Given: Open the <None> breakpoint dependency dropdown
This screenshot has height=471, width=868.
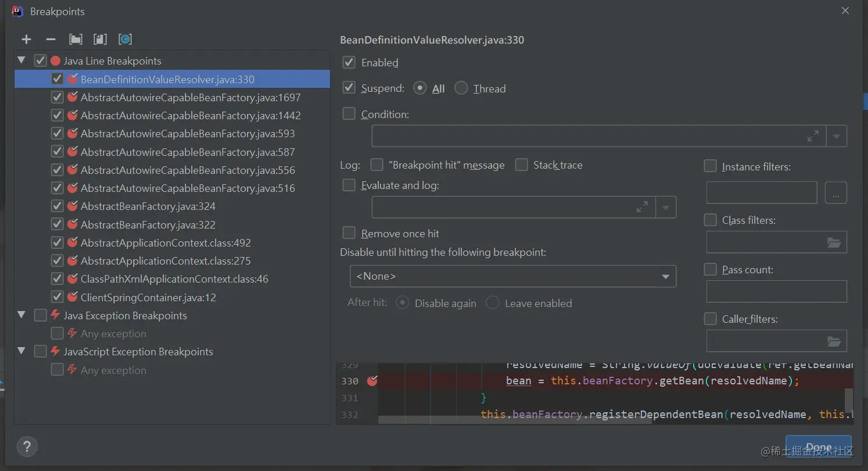Looking at the screenshot, I should (513, 276).
